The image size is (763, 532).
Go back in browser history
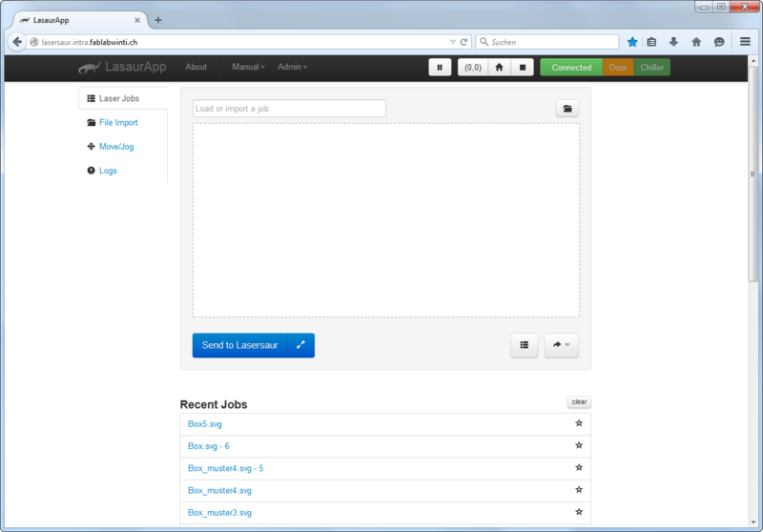17,42
